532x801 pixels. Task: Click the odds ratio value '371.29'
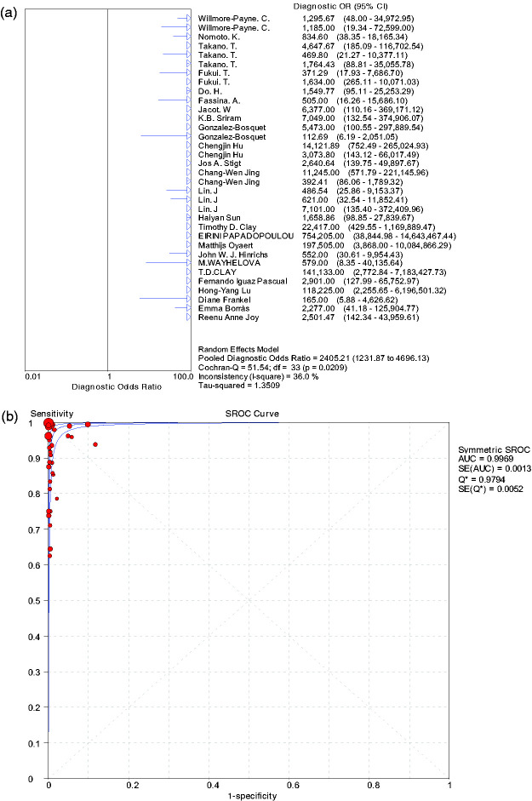[315, 73]
